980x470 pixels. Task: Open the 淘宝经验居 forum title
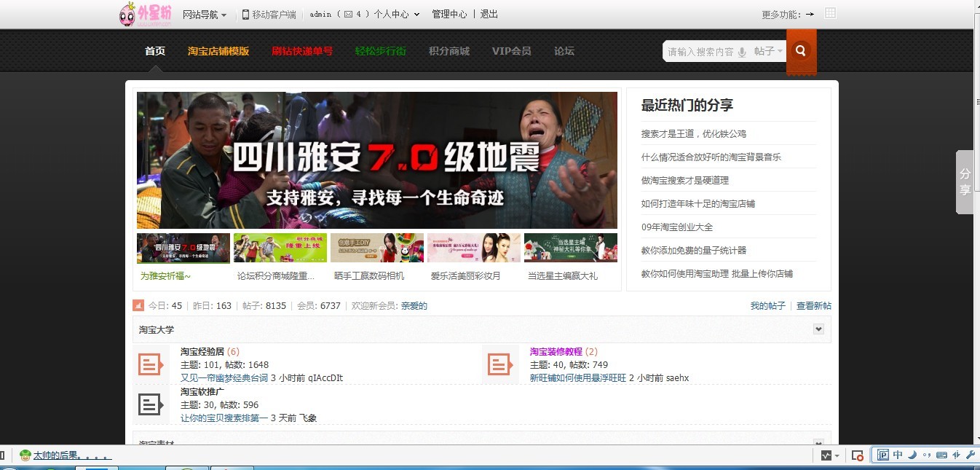202,352
